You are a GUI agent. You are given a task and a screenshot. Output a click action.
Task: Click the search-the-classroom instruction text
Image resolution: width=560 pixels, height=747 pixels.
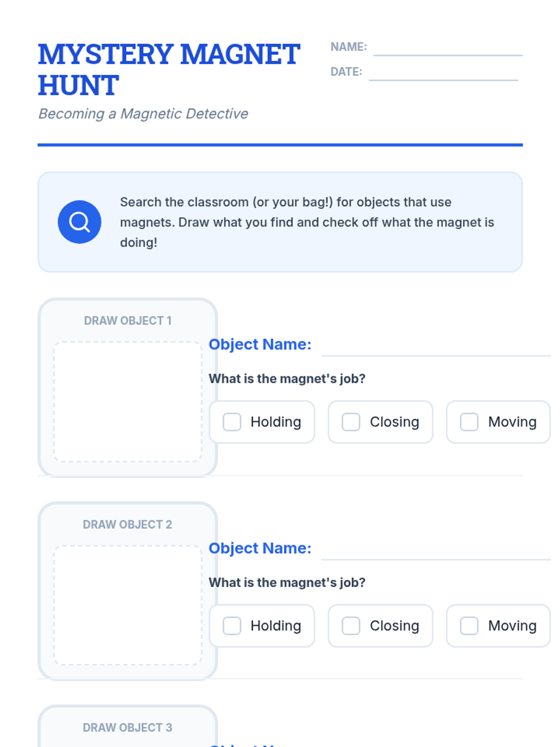click(x=307, y=222)
